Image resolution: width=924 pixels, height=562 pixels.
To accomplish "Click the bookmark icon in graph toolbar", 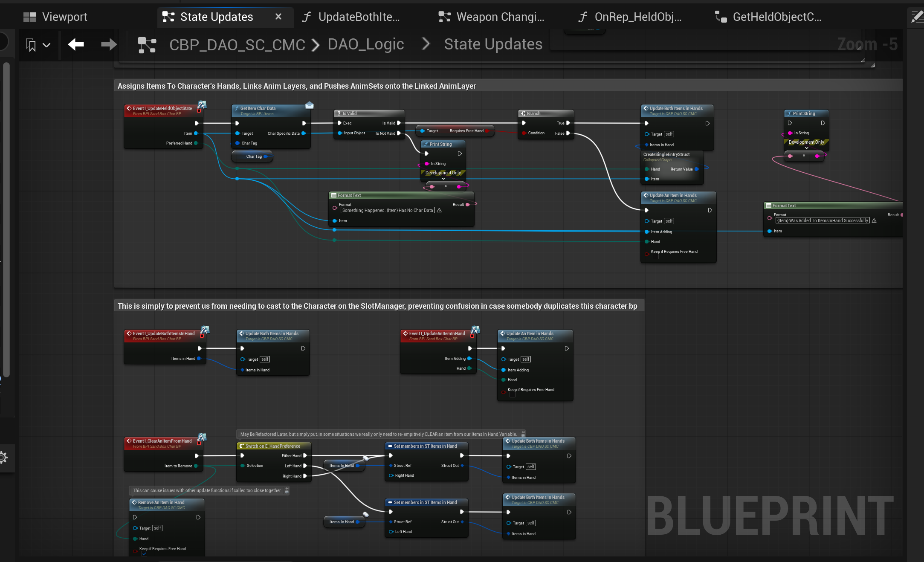I will pyautogui.click(x=31, y=45).
